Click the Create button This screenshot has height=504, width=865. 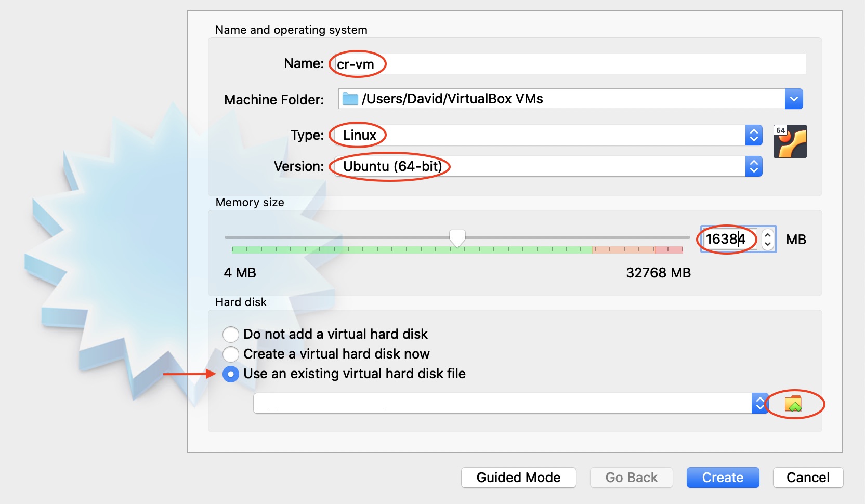pos(723,478)
